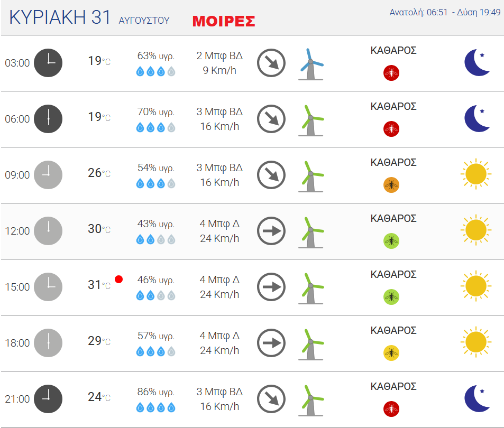The image size is (504, 428).
Task: Click ΚΑΘΑΡΟΣ label in the 09:00 row
Action: [393, 162]
